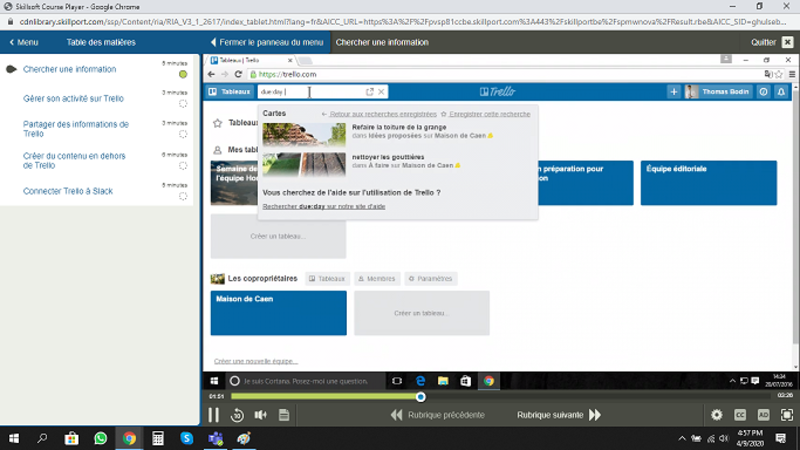Open Microsoft Store from taskbar

pyautogui.click(x=71, y=438)
